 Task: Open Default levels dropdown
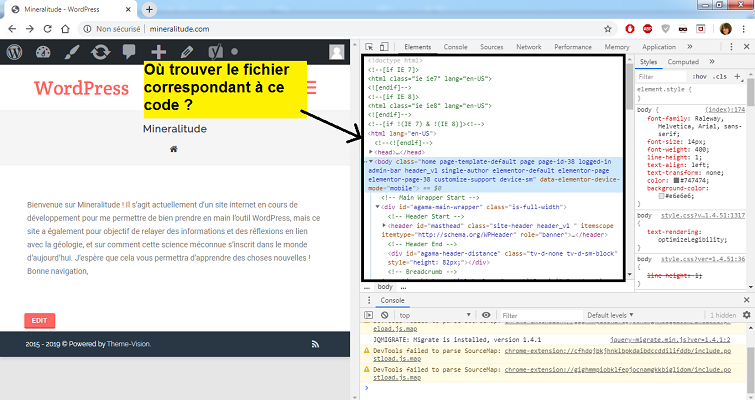click(x=610, y=315)
